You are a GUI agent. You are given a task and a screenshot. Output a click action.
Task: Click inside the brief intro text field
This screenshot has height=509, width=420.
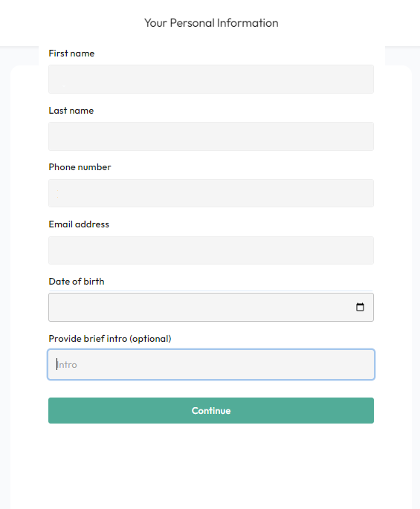pos(211,365)
